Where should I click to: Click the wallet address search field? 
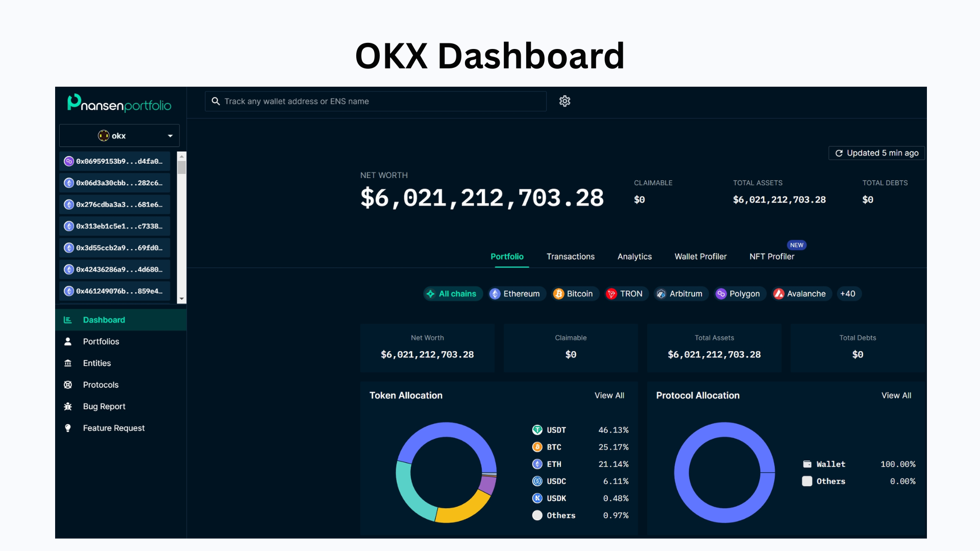point(376,101)
